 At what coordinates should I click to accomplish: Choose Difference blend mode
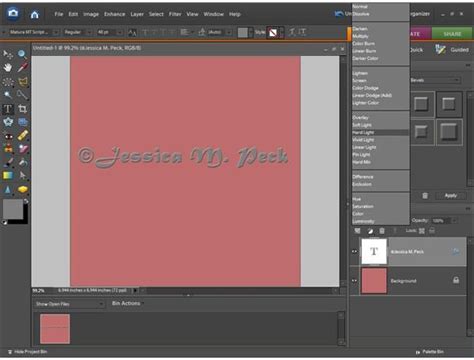381,177
